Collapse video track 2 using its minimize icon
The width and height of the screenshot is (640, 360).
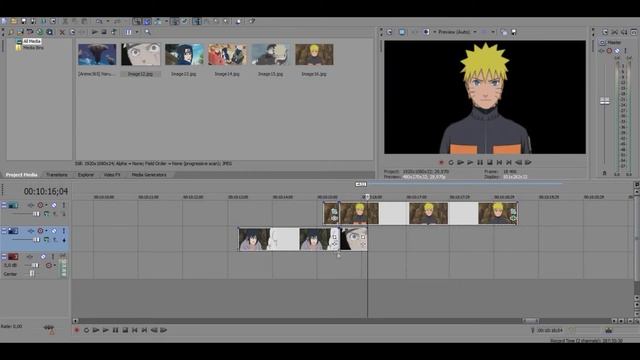[x=4, y=231]
